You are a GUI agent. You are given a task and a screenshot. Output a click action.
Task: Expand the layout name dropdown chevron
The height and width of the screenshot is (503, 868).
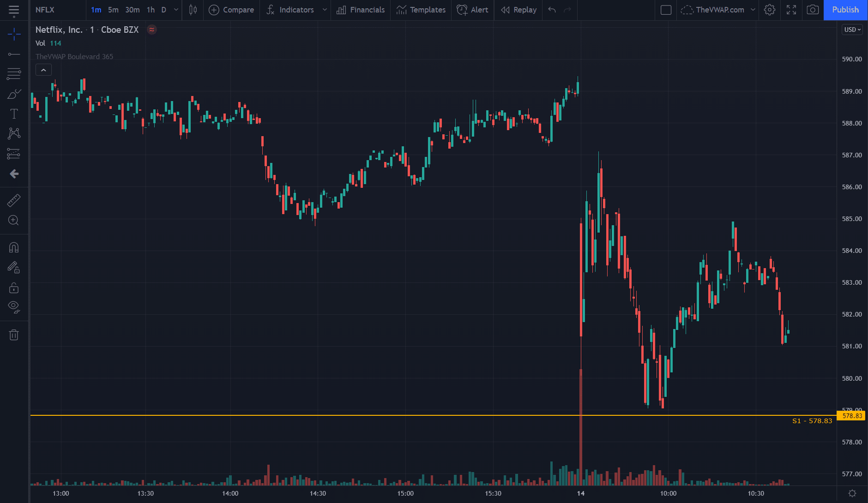click(x=753, y=10)
